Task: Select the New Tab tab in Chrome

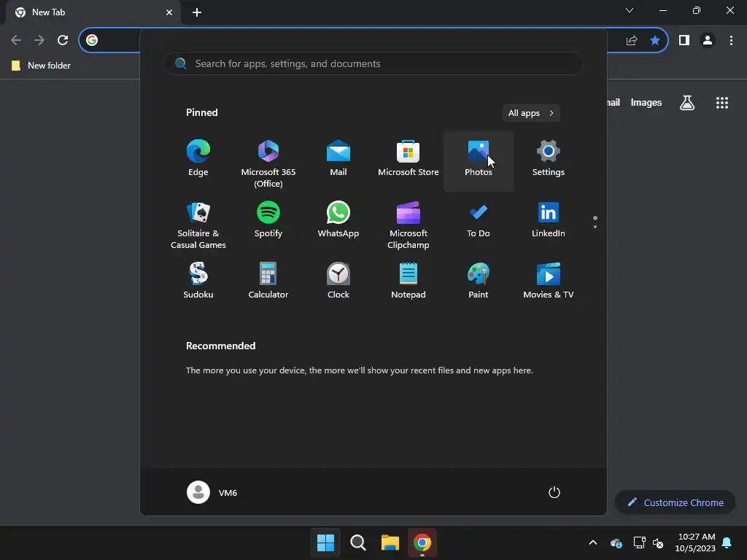Action: [x=93, y=12]
